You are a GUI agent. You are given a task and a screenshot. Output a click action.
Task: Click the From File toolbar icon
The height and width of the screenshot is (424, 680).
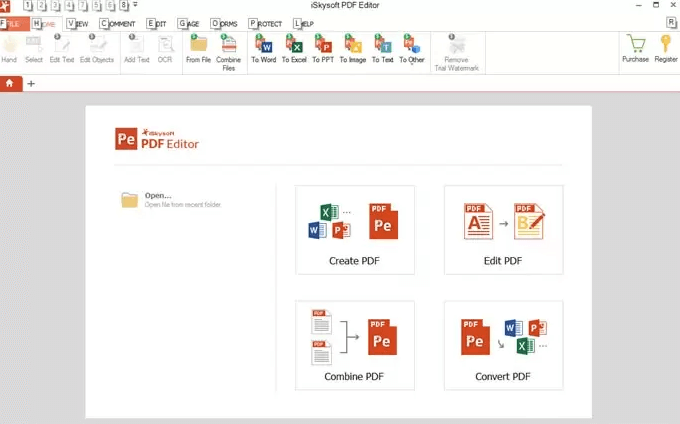click(198, 48)
